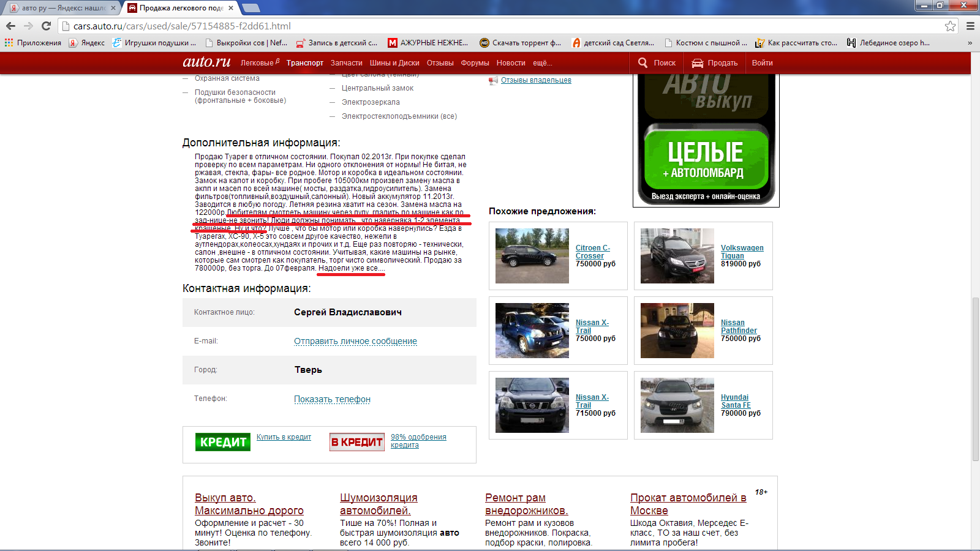Click the page vertical scrollbar
Viewport: 980px width, 551px height.
point(975,378)
